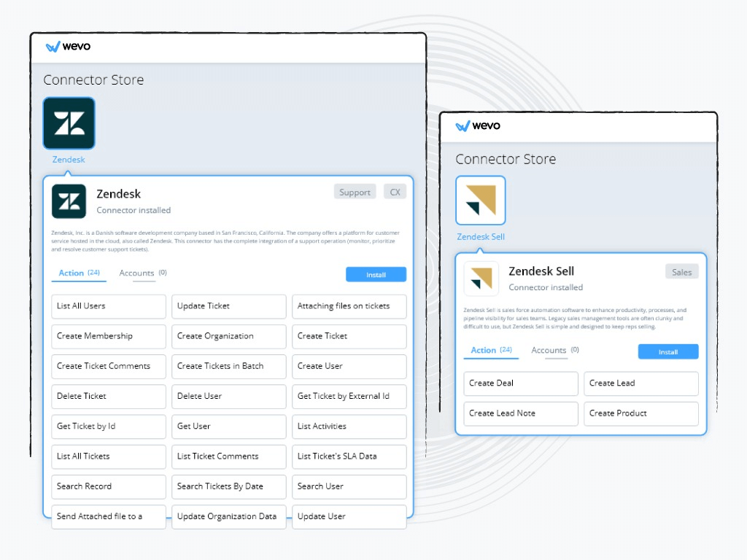Click the Search Tickets By Date action
The height and width of the screenshot is (560, 747).
(228, 486)
